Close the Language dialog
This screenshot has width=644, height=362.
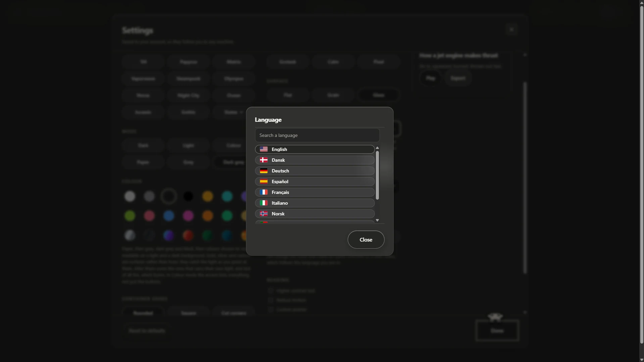pos(366,240)
